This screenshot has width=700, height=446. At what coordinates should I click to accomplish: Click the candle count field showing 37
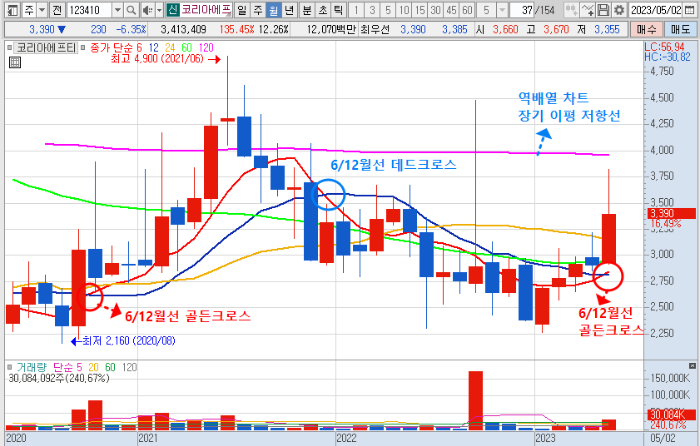tap(522, 10)
